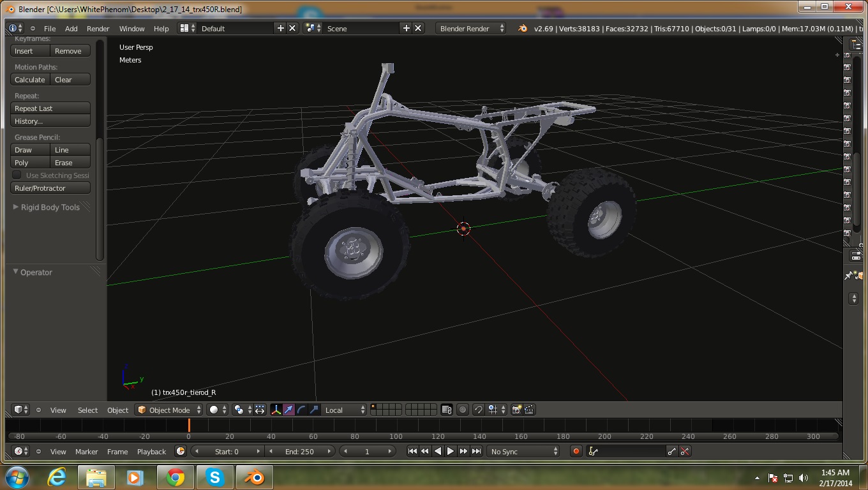Add a new screen layout with plus button
The height and width of the screenshot is (490, 868).
[x=280, y=28]
